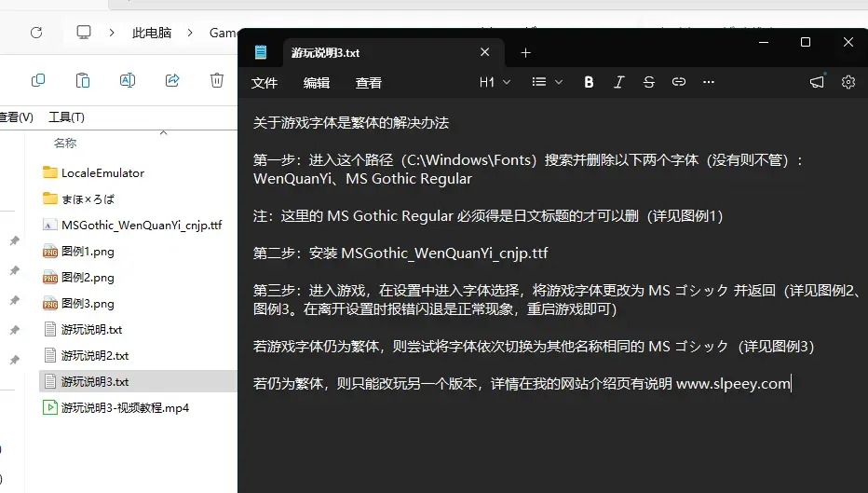Select 游玩说明2.txt file
The height and width of the screenshot is (493, 868).
pos(95,356)
